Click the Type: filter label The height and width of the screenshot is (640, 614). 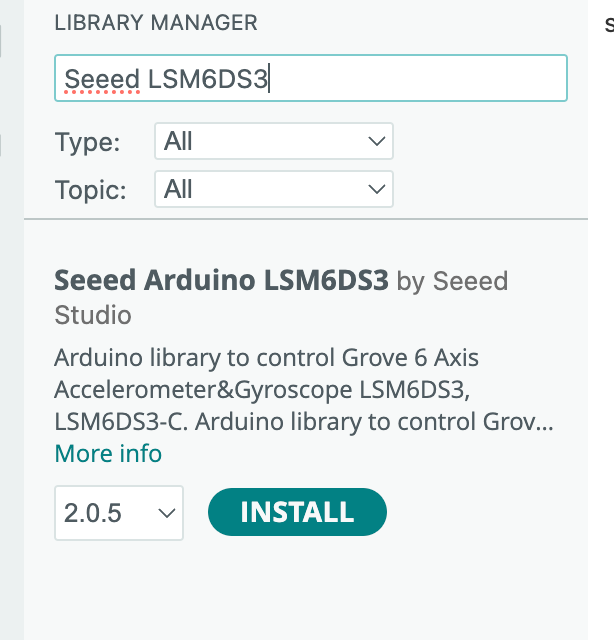[87, 142]
